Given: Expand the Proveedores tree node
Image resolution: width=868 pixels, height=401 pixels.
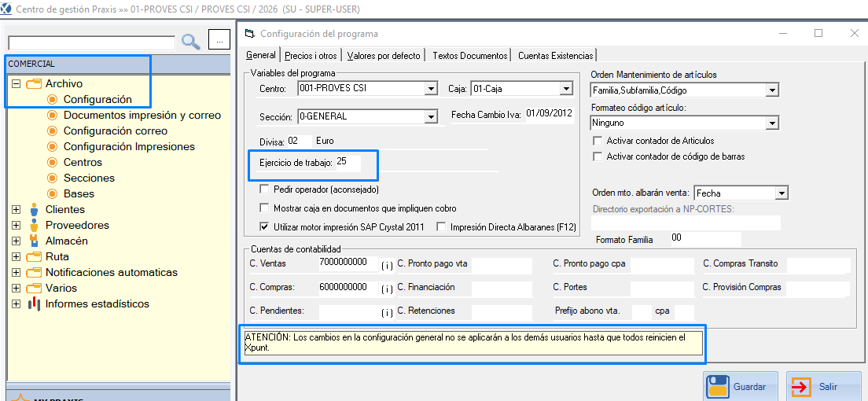Looking at the screenshot, I should tap(16, 226).
